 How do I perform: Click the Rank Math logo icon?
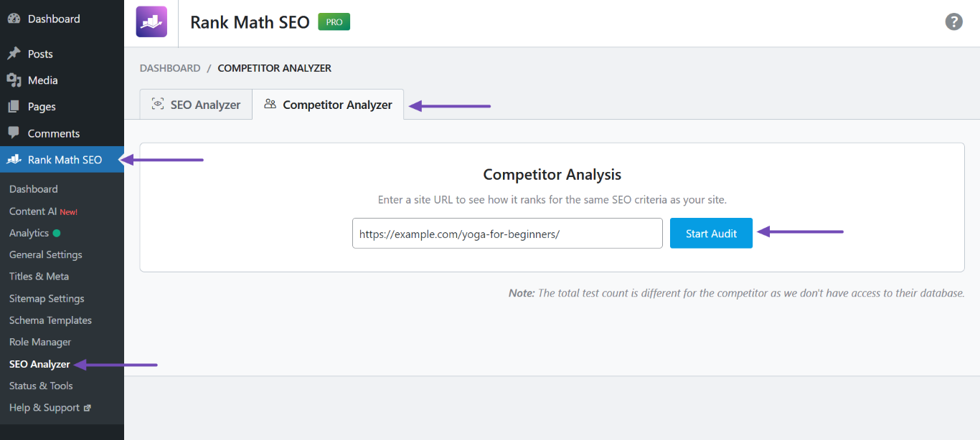click(151, 21)
